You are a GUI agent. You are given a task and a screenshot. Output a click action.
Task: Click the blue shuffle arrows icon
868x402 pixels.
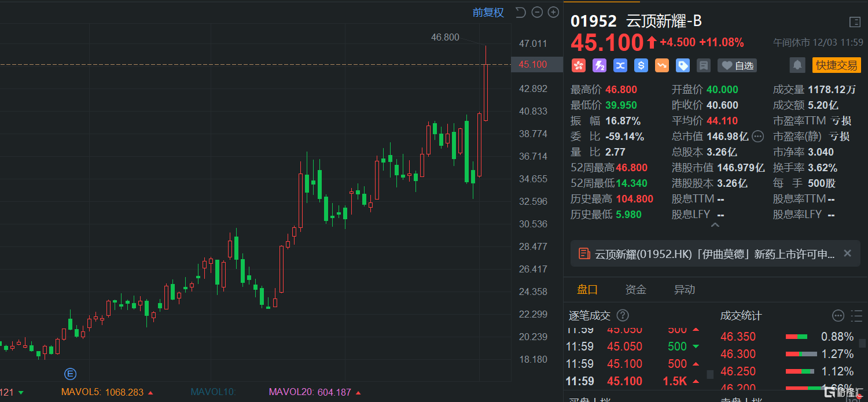tap(620, 65)
